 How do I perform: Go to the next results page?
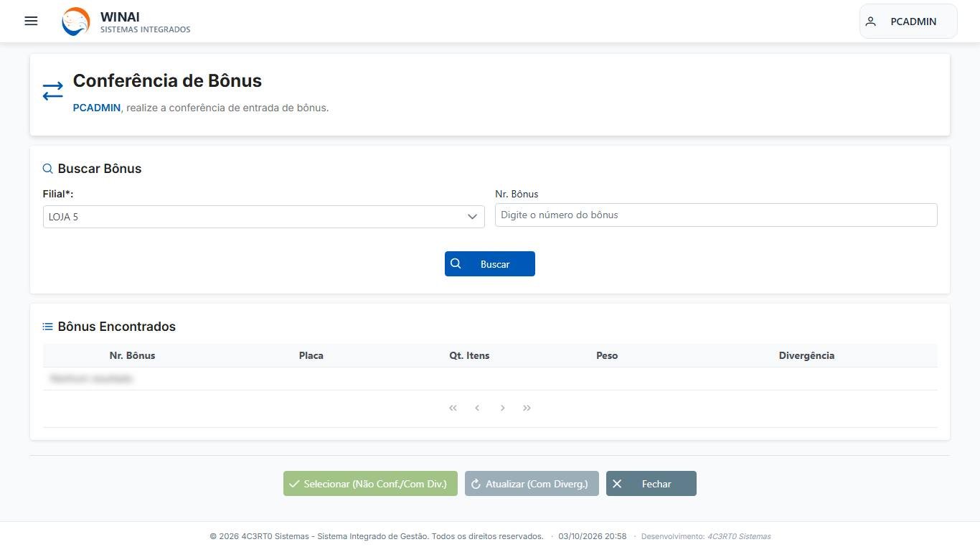(x=502, y=408)
